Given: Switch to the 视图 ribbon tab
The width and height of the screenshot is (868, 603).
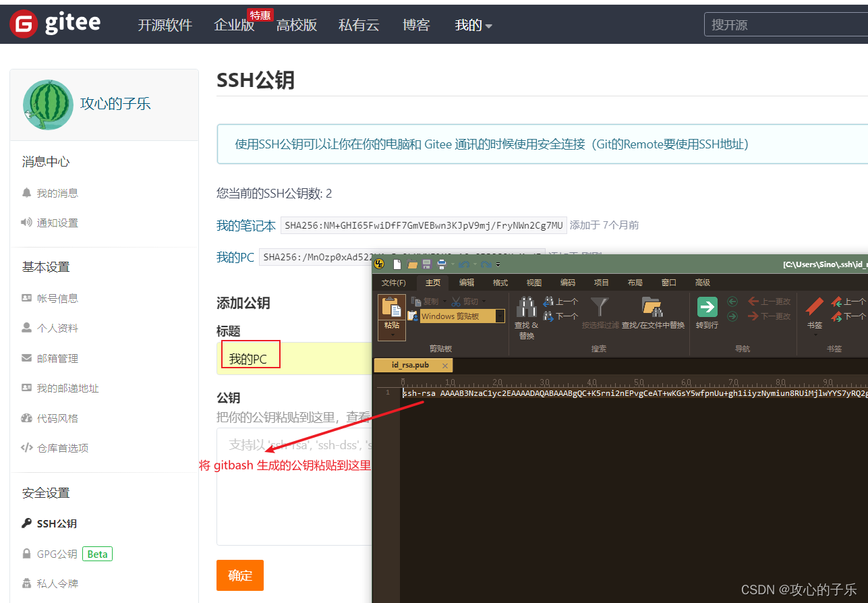Looking at the screenshot, I should (x=534, y=283).
